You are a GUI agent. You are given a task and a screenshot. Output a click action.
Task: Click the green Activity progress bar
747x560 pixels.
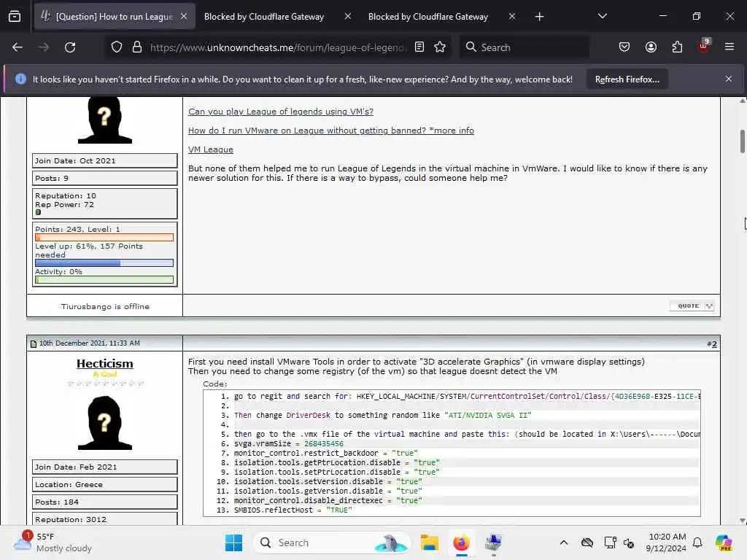coord(104,280)
